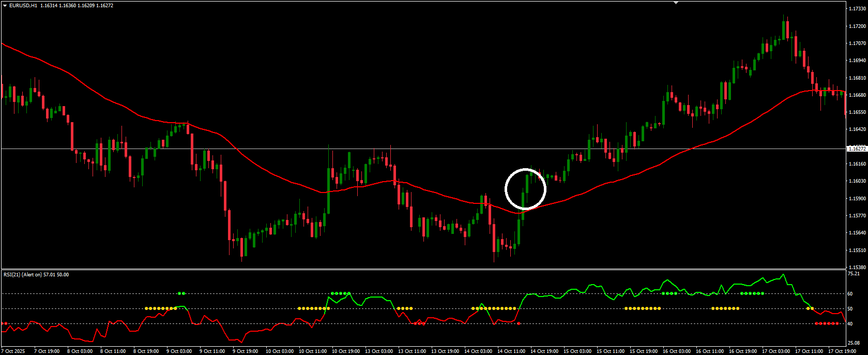Click the RSI level 60 label

coord(850,294)
